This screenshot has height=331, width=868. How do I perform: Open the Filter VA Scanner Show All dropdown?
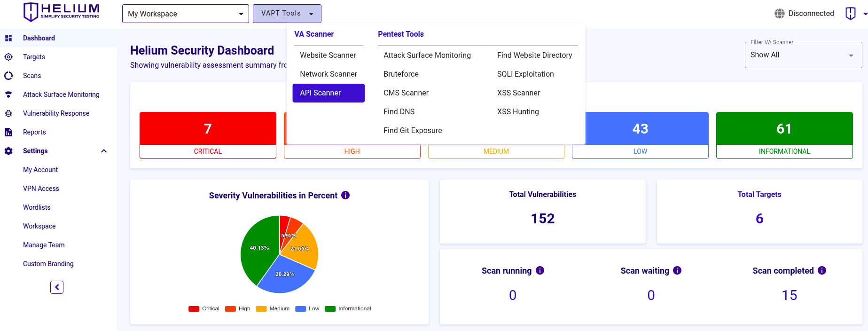tap(803, 55)
